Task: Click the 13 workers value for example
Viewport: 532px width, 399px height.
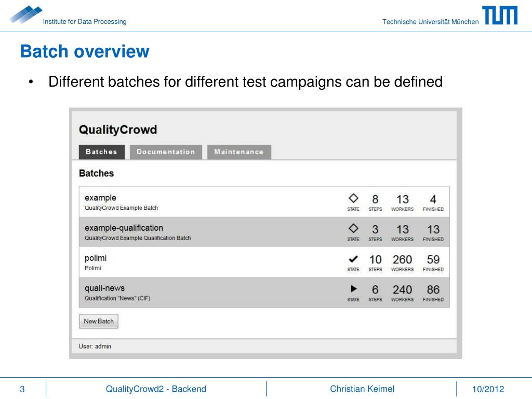Action: 403,199
